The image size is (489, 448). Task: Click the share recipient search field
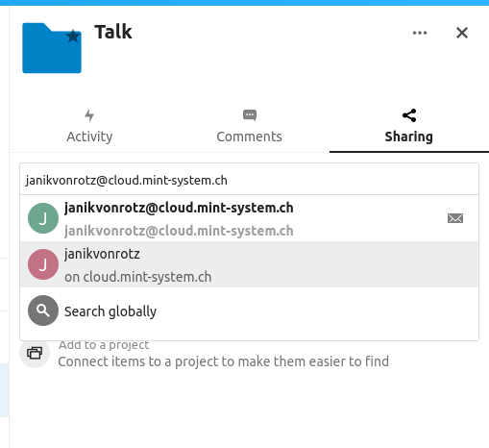pos(249,180)
